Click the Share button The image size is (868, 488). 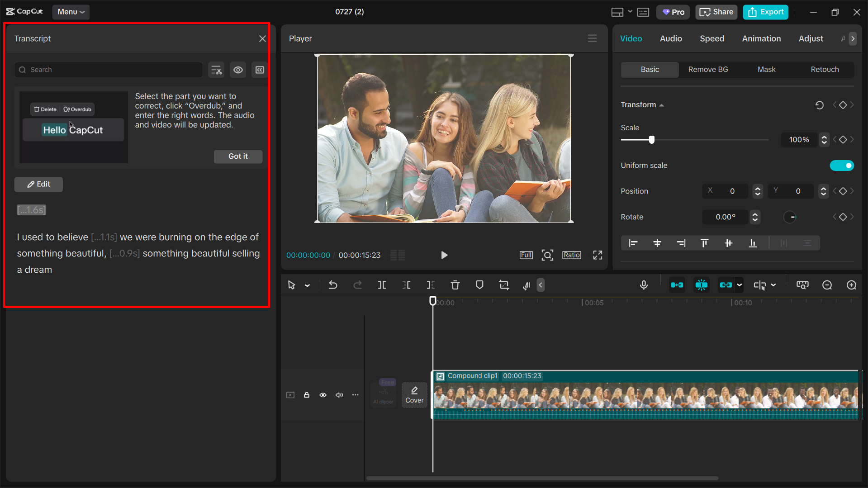tap(716, 12)
